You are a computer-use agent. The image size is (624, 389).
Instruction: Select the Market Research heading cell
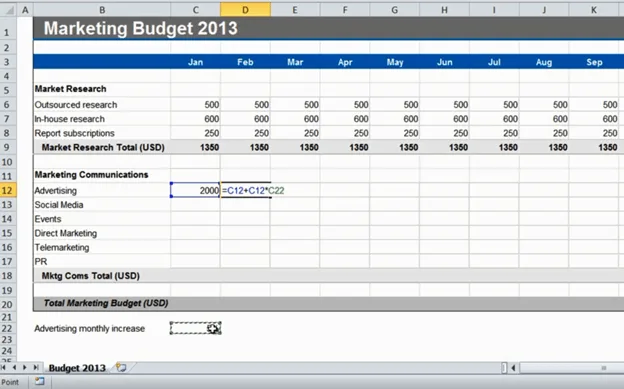(x=102, y=89)
